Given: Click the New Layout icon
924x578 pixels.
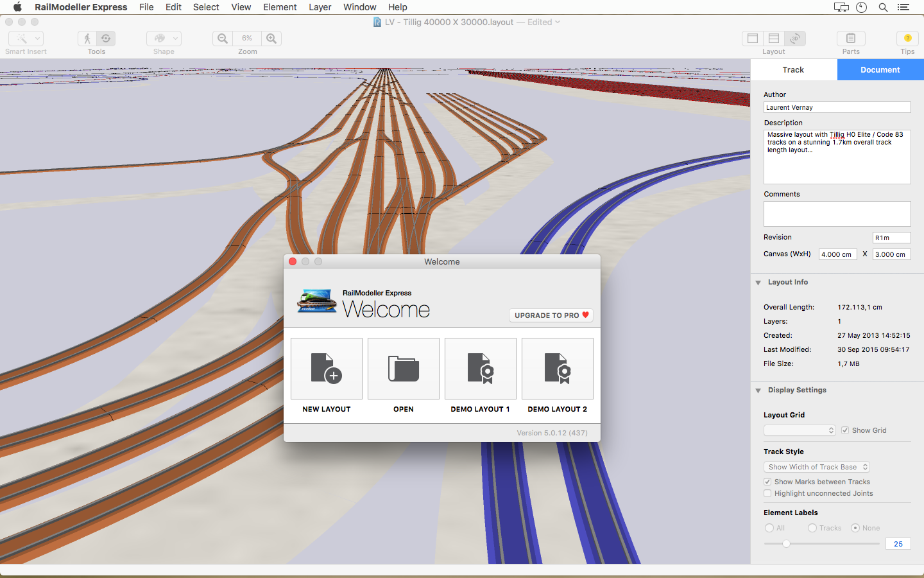Looking at the screenshot, I should point(327,369).
